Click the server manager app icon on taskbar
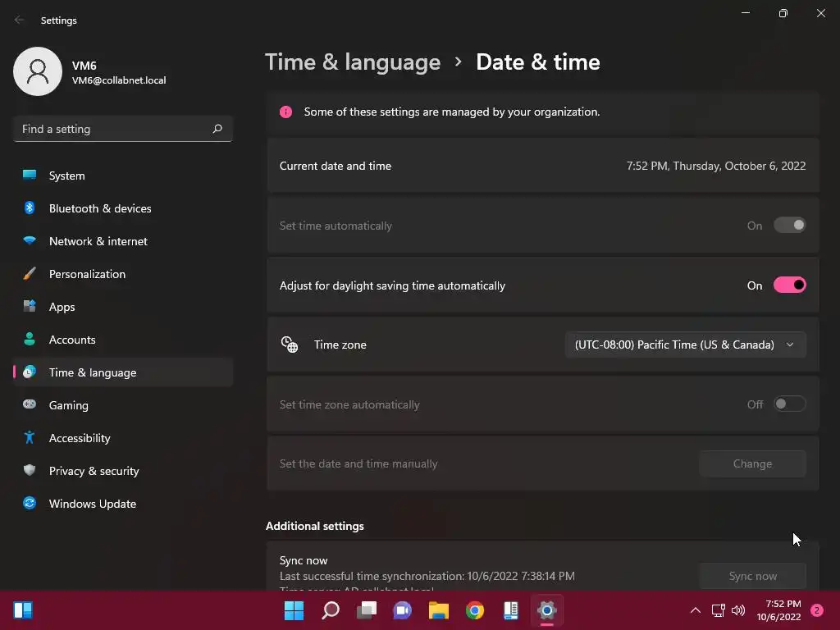The image size is (840, 630). (x=511, y=610)
